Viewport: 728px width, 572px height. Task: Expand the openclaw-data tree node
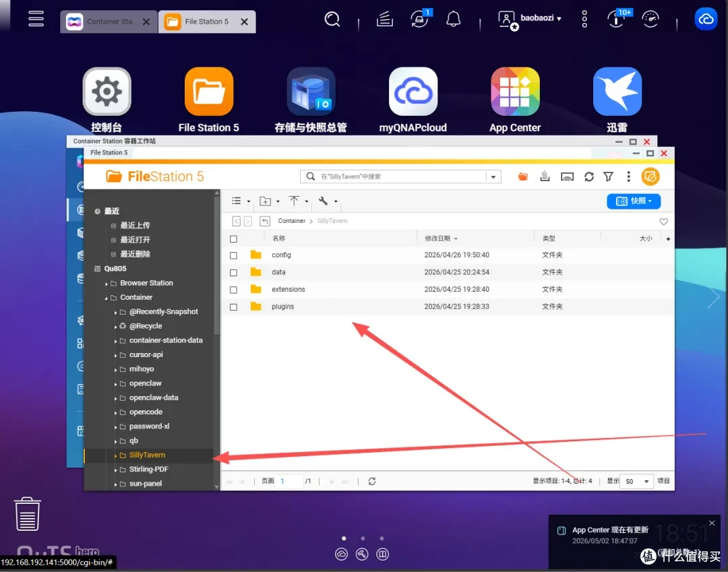click(116, 398)
